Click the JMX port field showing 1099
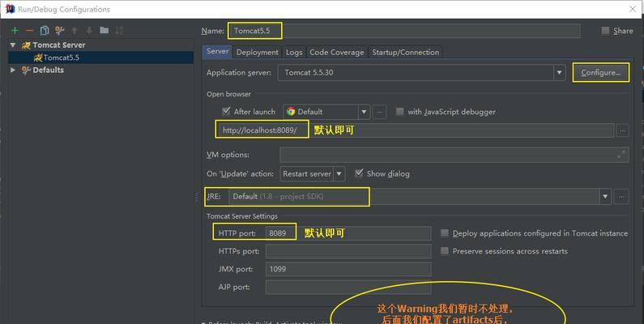 click(x=348, y=270)
